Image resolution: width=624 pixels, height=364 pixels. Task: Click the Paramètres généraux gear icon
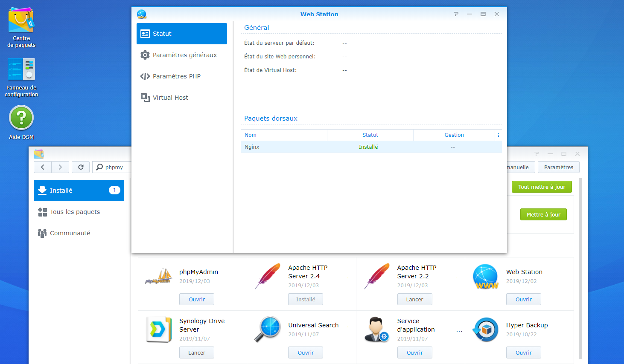coord(145,55)
